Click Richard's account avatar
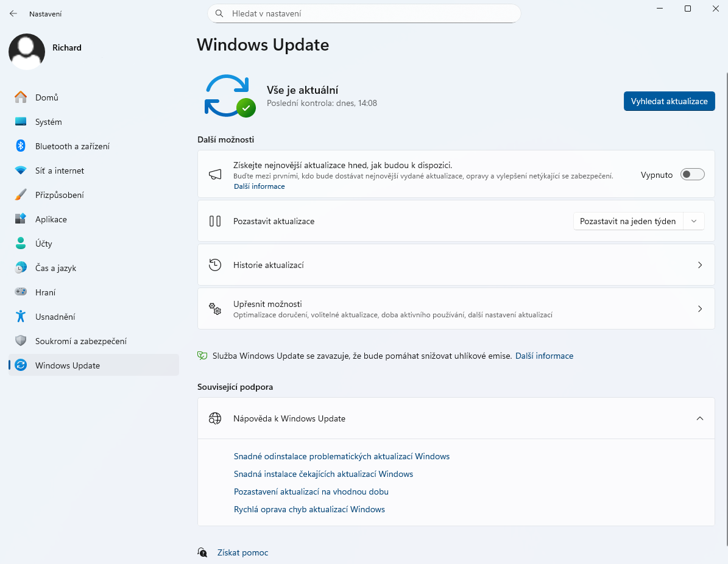Image resolution: width=728 pixels, height=564 pixels. (27, 52)
